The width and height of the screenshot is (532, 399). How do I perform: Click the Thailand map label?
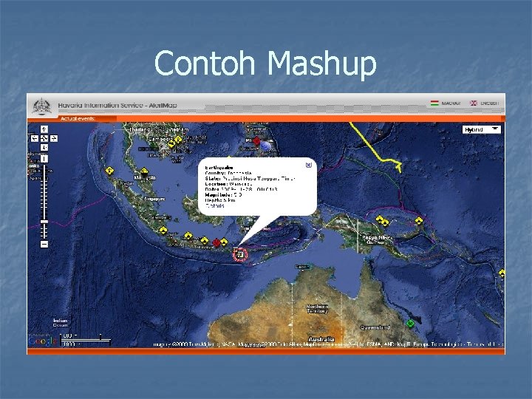click(140, 129)
